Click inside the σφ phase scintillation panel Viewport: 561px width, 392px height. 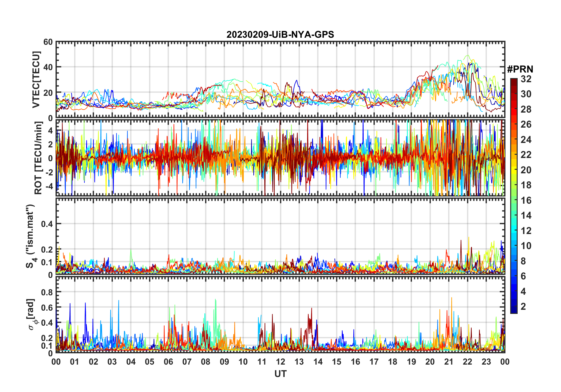point(280,314)
